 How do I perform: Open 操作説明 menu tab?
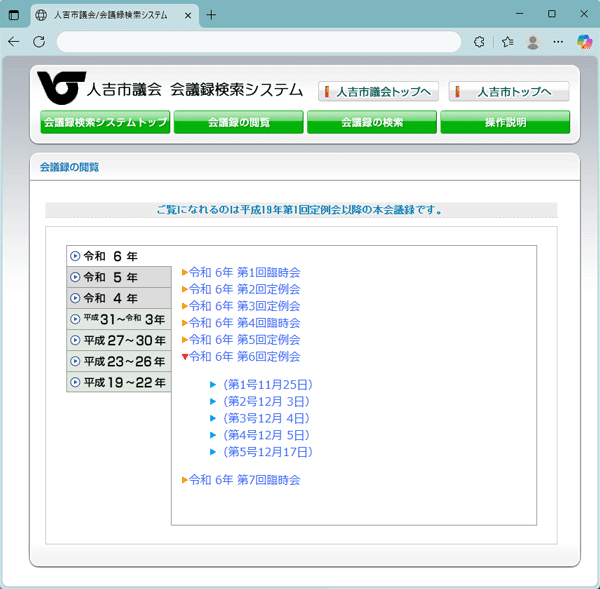click(x=505, y=122)
